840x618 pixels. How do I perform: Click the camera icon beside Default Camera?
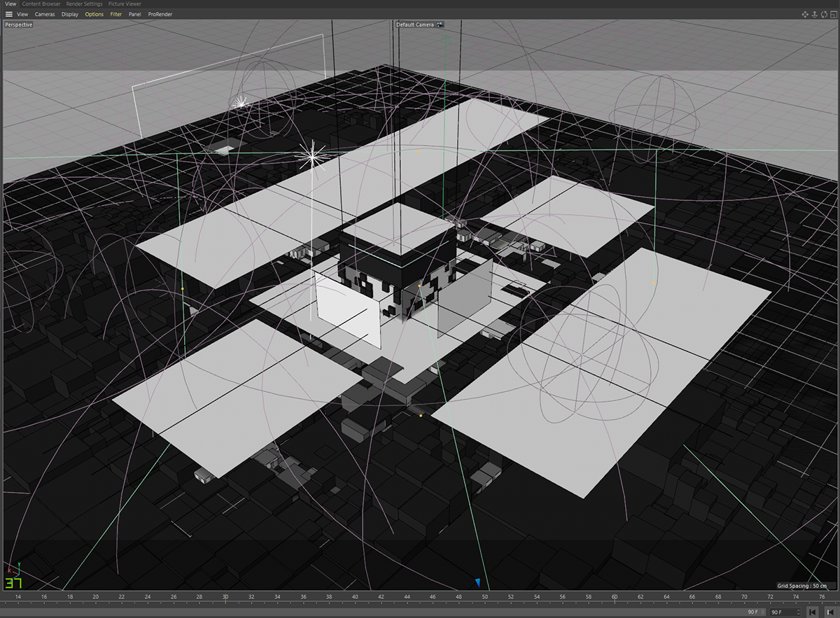(440, 24)
